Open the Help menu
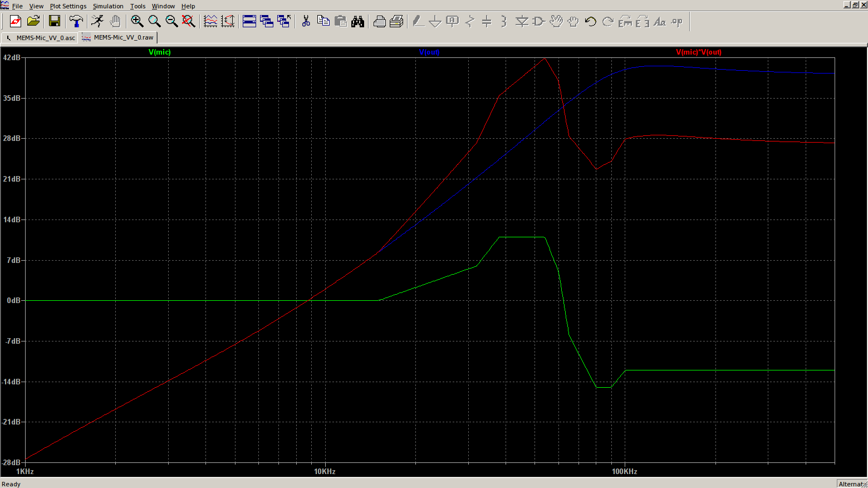Viewport: 868px width, 488px height. point(188,6)
